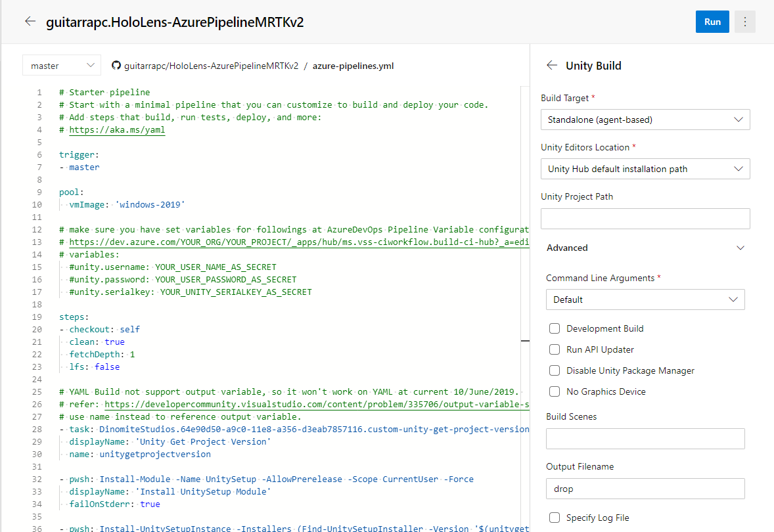Open the Build Target dropdown chevron
The image size is (774, 532).
(737, 120)
